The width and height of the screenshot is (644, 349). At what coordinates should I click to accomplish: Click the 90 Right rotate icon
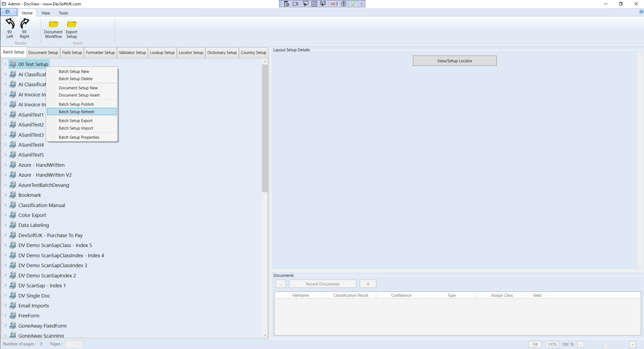(25, 24)
